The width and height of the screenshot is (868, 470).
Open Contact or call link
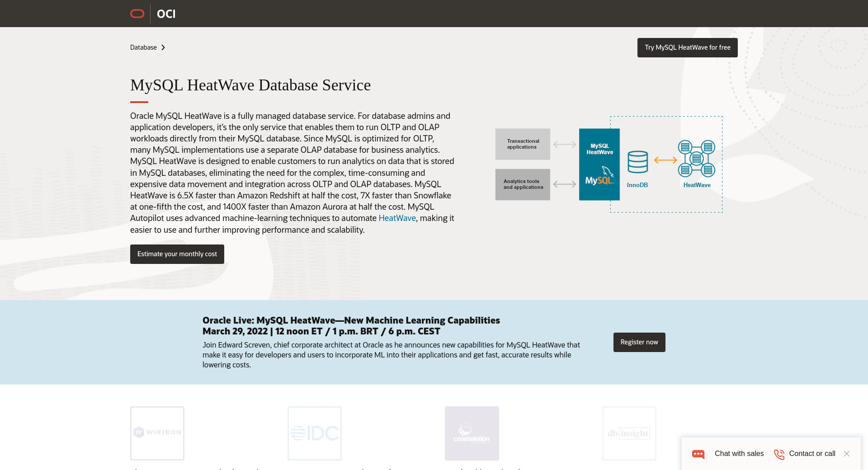[x=812, y=454]
